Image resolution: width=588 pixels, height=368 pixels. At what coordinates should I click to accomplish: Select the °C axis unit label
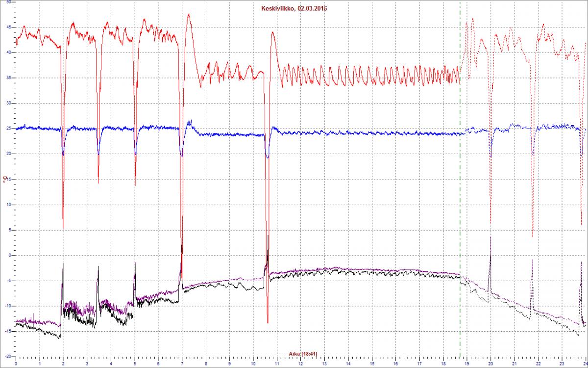6,179
